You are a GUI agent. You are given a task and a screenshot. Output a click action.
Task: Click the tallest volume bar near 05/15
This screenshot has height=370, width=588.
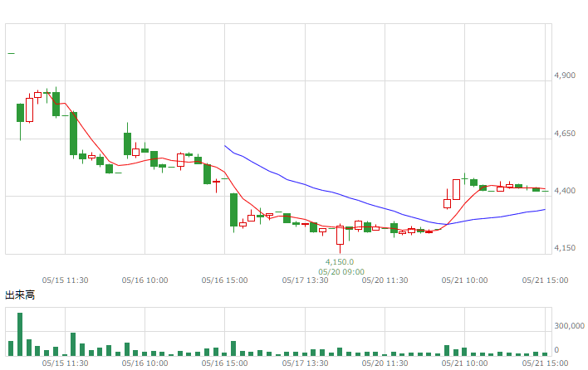pyautogui.click(x=20, y=334)
